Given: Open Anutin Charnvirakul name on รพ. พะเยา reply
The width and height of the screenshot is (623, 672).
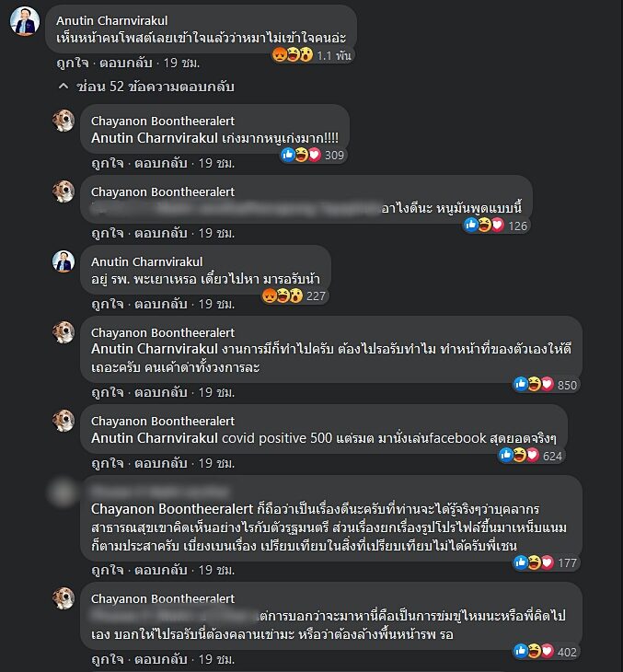Looking at the screenshot, I should point(147,261).
